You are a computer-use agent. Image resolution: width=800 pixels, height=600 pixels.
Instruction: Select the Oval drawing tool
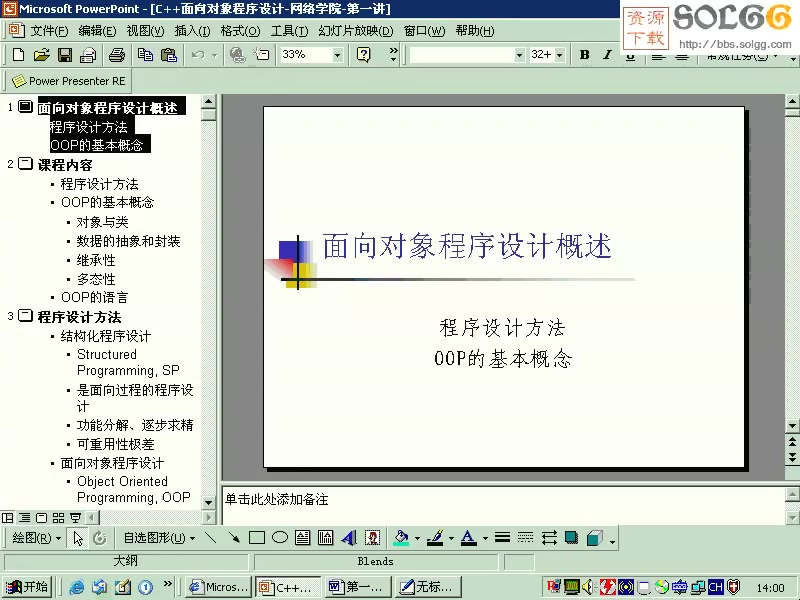coord(280,537)
